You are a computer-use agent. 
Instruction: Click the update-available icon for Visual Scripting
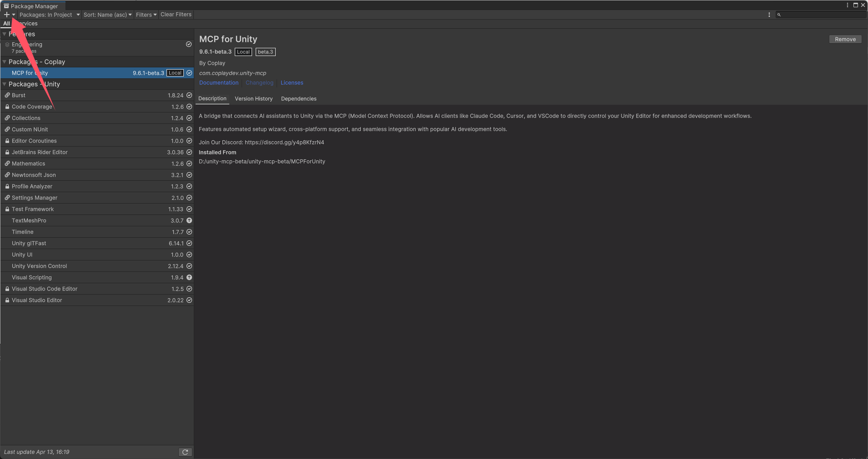click(x=189, y=277)
